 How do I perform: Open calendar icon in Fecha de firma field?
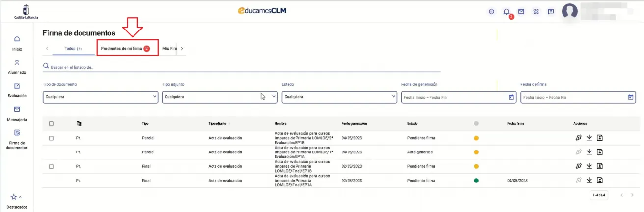coord(631,97)
